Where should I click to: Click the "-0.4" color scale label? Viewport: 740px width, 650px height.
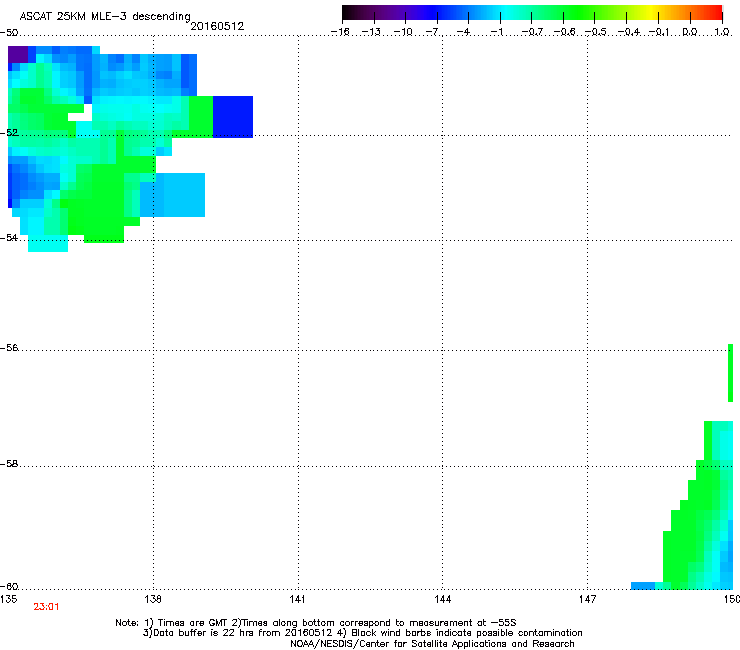[628, 32]
